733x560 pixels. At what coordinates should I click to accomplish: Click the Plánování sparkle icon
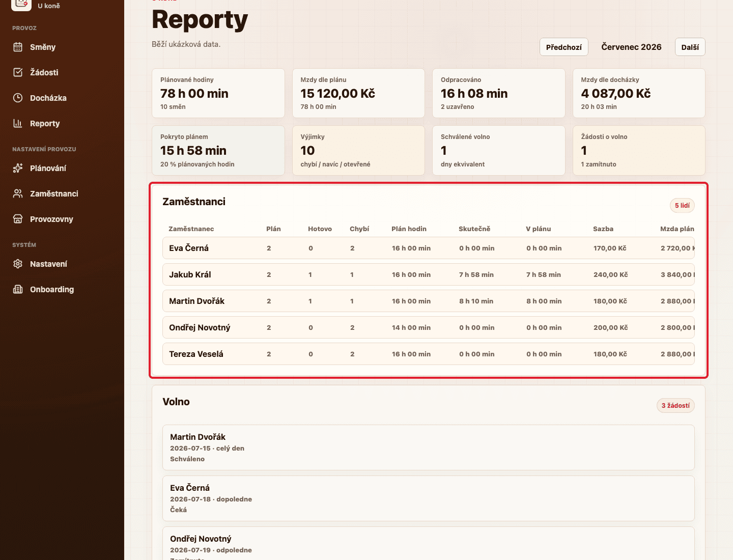click(18, 168)
